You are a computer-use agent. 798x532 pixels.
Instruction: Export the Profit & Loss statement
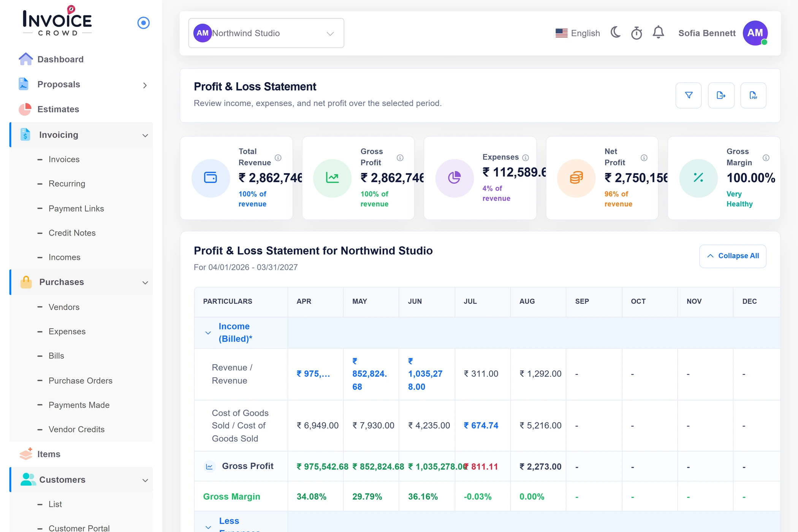[721, 95]
